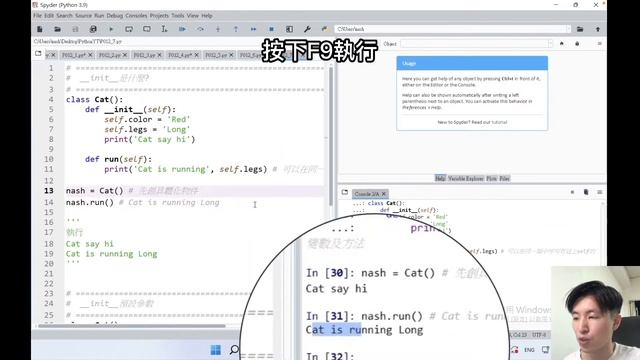The width and height of the screenshot is (640, 360).
Task: Interrupt kernel in console pane
Action: coord(572,192)
